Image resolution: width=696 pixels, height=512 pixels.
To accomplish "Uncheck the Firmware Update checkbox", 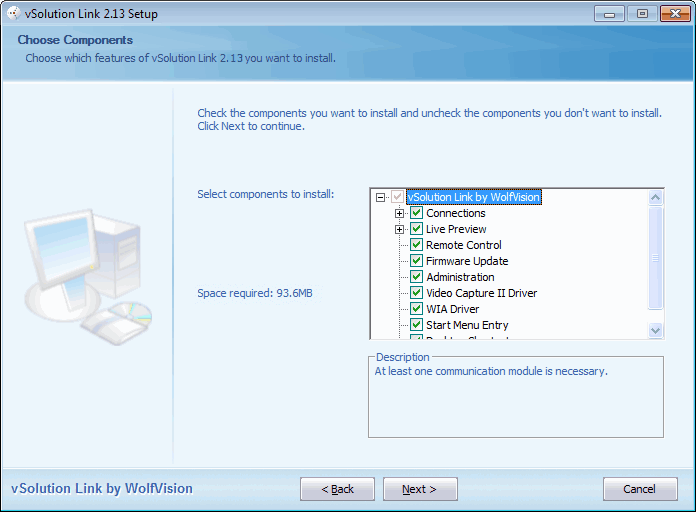I will 416,261.
